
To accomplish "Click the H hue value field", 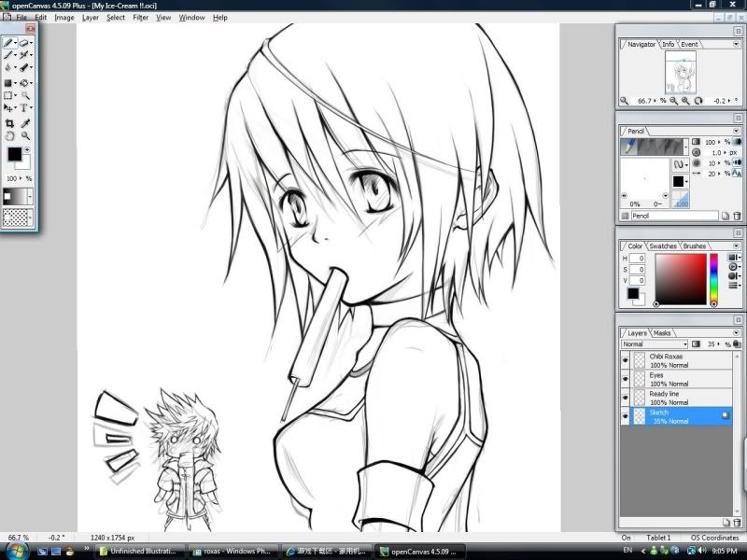I will pos(638,259).
